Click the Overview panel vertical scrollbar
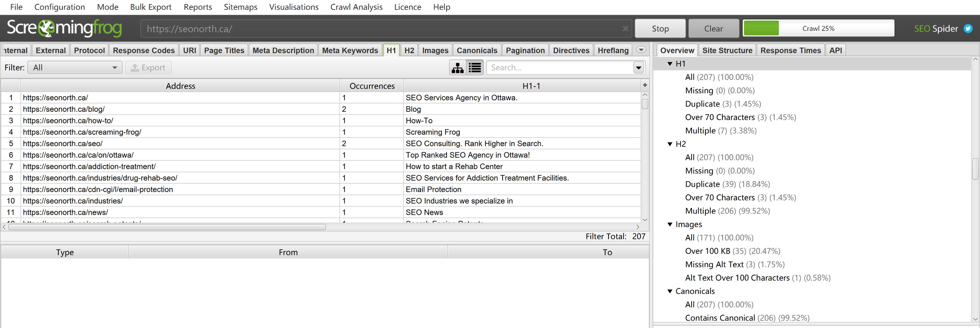Viewport: 980px width, 328px height. pos(975,169)
